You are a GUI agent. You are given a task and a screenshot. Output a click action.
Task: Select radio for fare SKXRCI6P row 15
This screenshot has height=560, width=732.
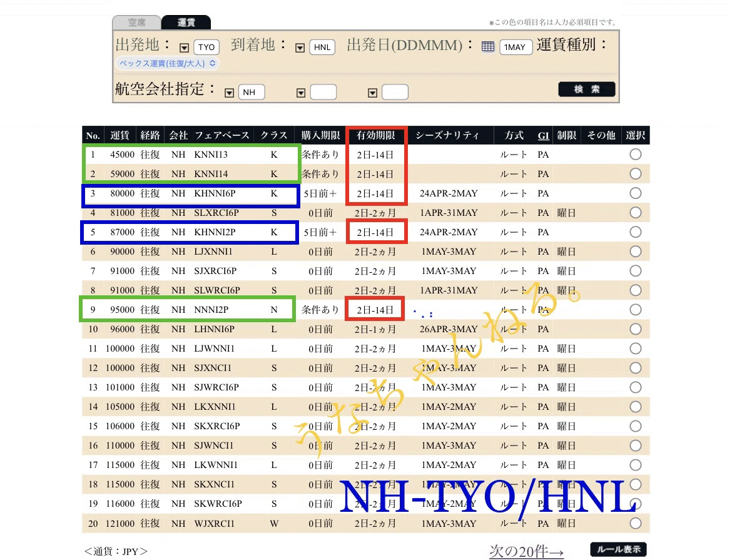(636, 426)
